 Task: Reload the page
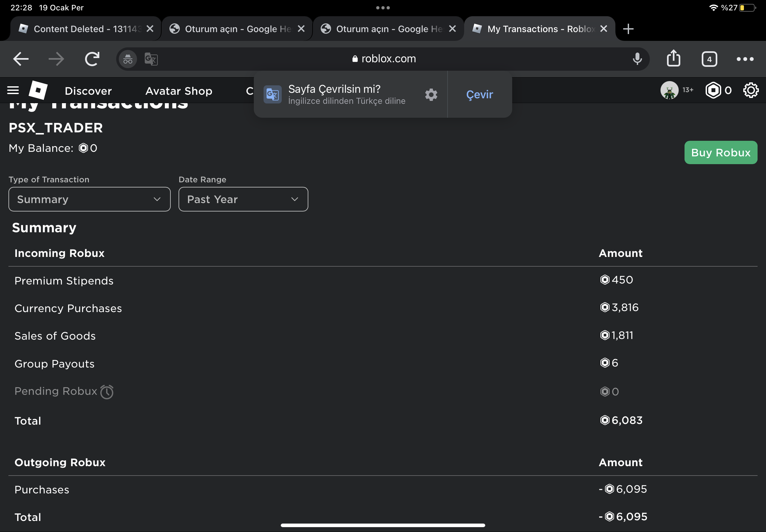(92, 59)
